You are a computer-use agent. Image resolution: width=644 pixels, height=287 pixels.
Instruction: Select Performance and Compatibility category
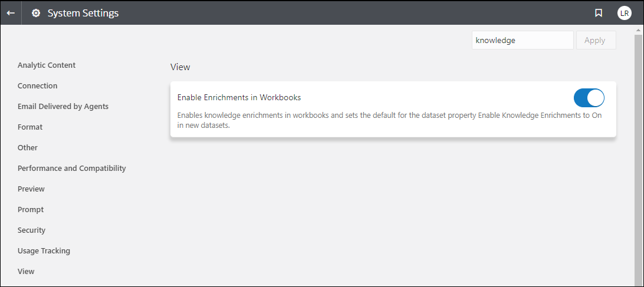tap(72, 168)
